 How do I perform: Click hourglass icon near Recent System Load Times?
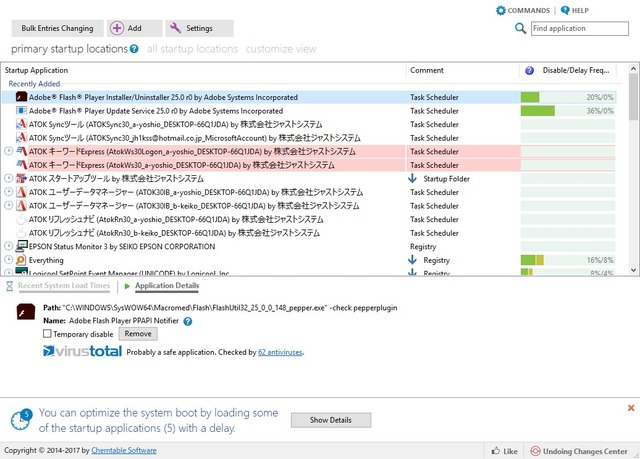coord(9,286)
